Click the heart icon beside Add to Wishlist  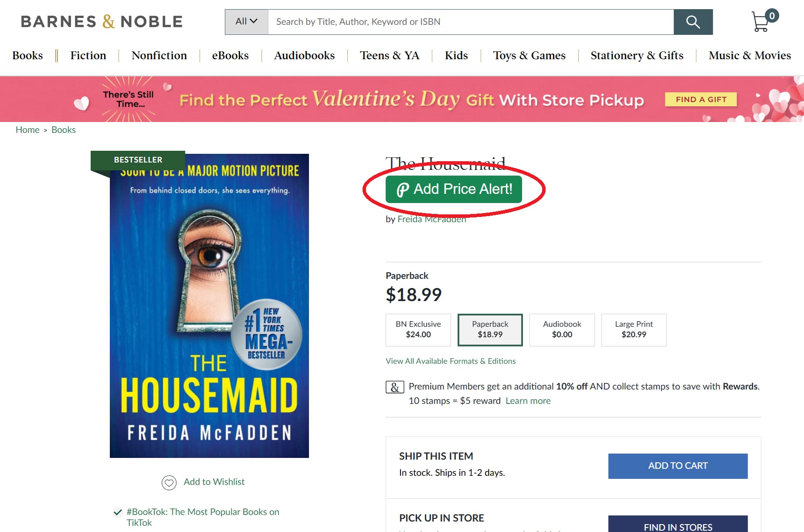170,483
